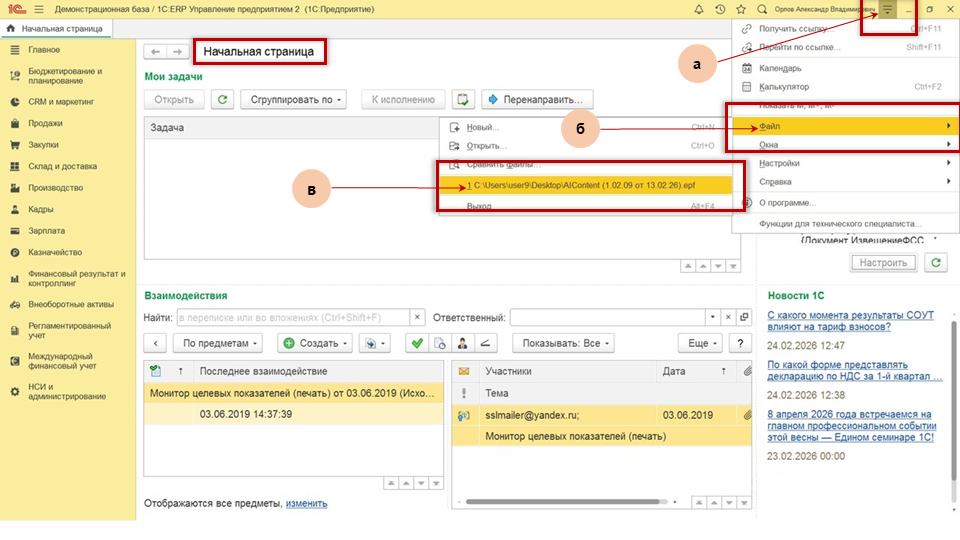
Task: Open НСИ и администрирование section
Action: (x=67, y=391)
